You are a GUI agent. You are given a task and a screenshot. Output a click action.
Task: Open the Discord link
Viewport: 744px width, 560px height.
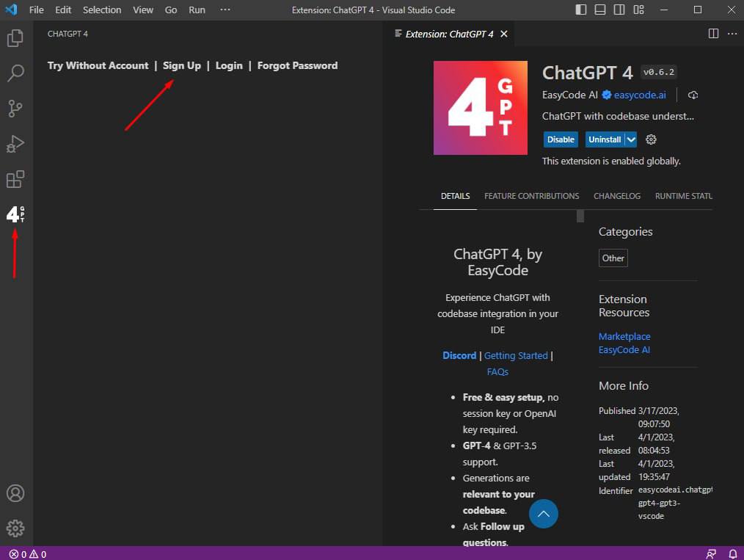click(459, 355)
